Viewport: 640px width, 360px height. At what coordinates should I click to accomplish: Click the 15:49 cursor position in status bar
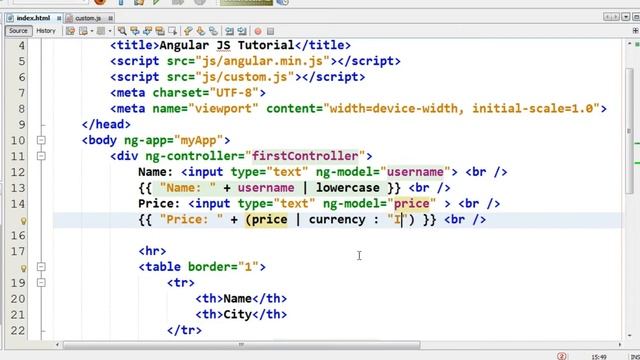point(599,357)
